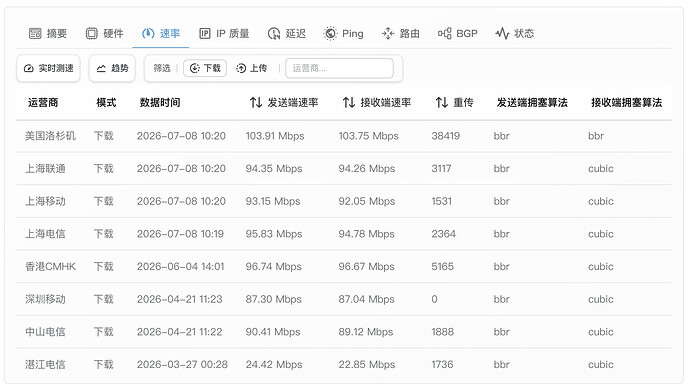The width and height of the screenshot is (690, 388).
Task: Click the 89.12 Mbps receive rate value
Action: click(x=366, y=332)
